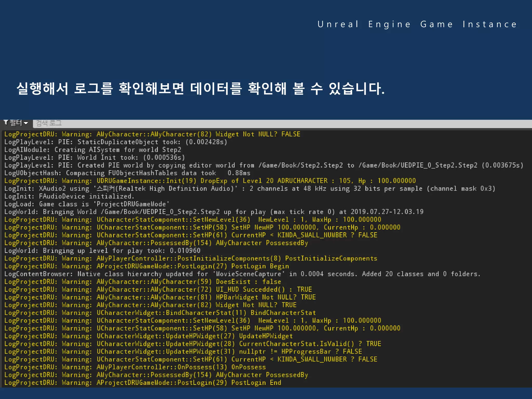Select the 'StaticDuplicateObject took' log line
The width and height of the screenshot is (532, 399).
(x=116, y=142)
